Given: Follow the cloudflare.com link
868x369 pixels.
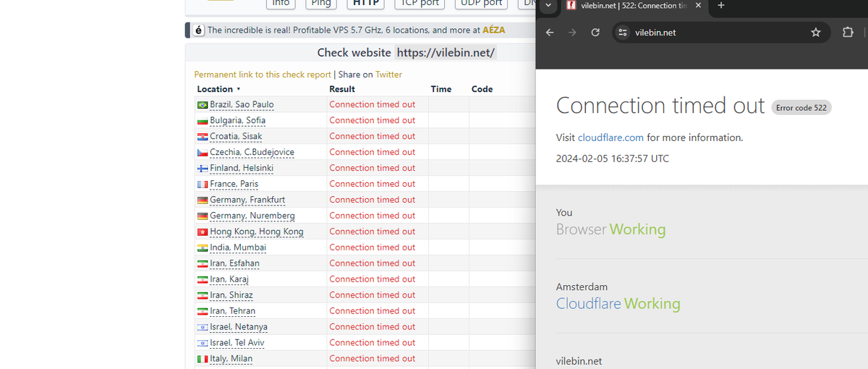Looking at the screenshot, I should pyautogui.click(x=610, y=137).
